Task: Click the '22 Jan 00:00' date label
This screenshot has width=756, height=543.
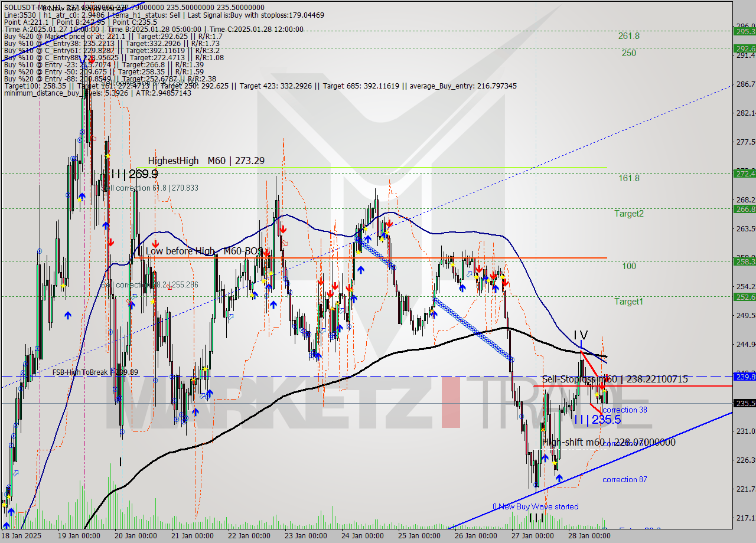Action: point(249,536)
